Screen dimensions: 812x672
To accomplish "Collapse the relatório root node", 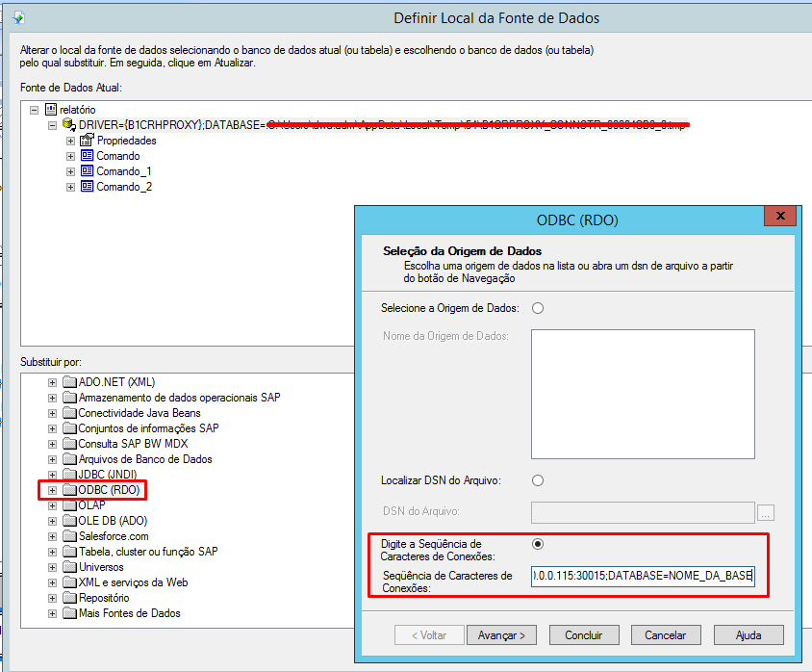I will point(36,110).
